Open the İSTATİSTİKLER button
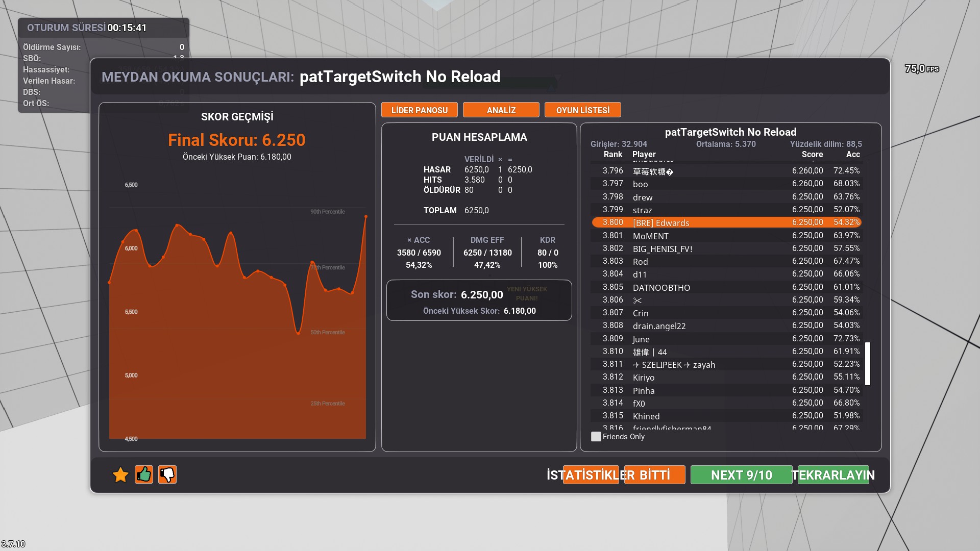Screen dimensions: 980x551 [x=590, y=475]
